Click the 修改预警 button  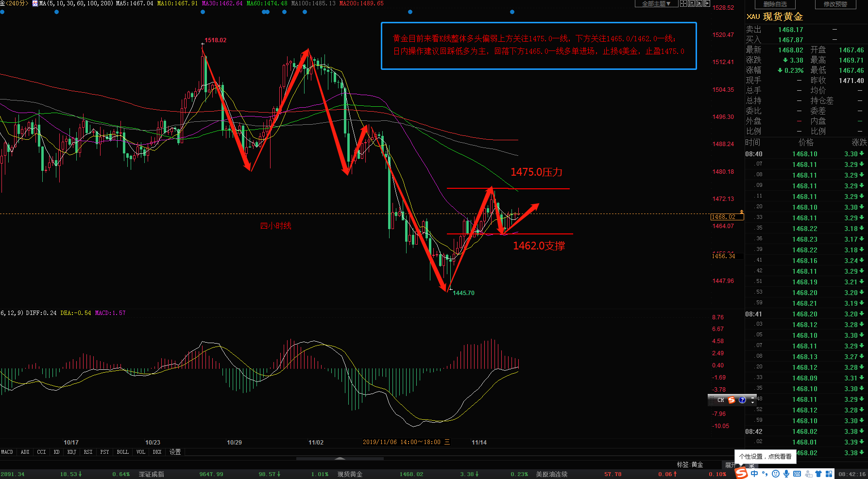click(x=835, y=4)
